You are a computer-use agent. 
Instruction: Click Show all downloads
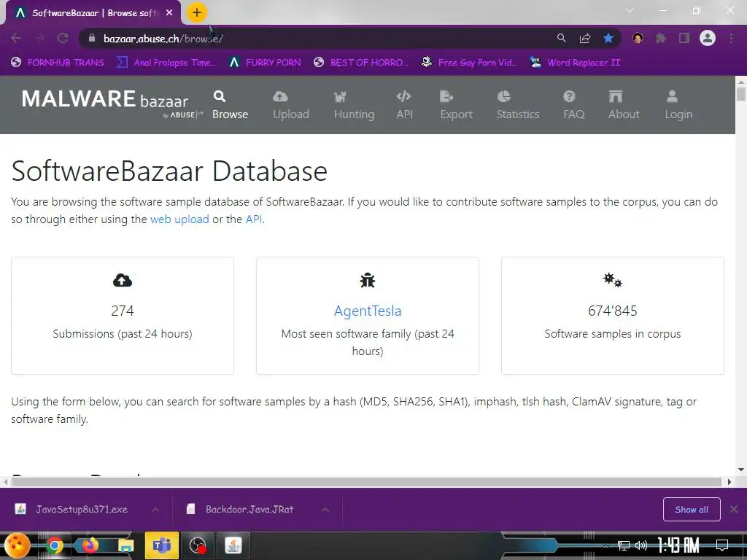click(x=692, y=510)
